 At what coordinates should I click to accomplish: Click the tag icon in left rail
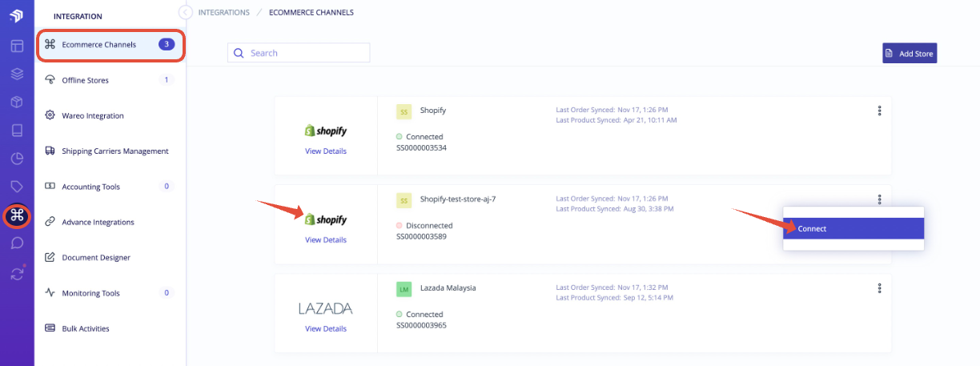pyautogui.click(x=17, y=187)
